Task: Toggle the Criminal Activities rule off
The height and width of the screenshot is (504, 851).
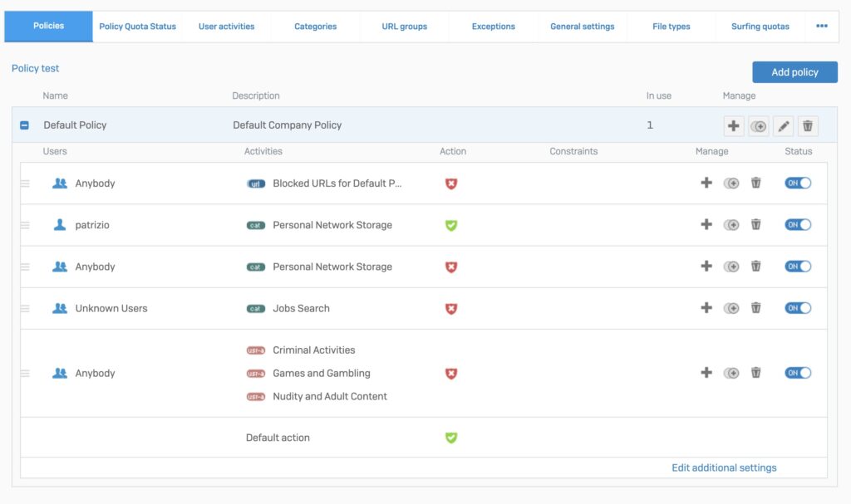Action: 797,373
